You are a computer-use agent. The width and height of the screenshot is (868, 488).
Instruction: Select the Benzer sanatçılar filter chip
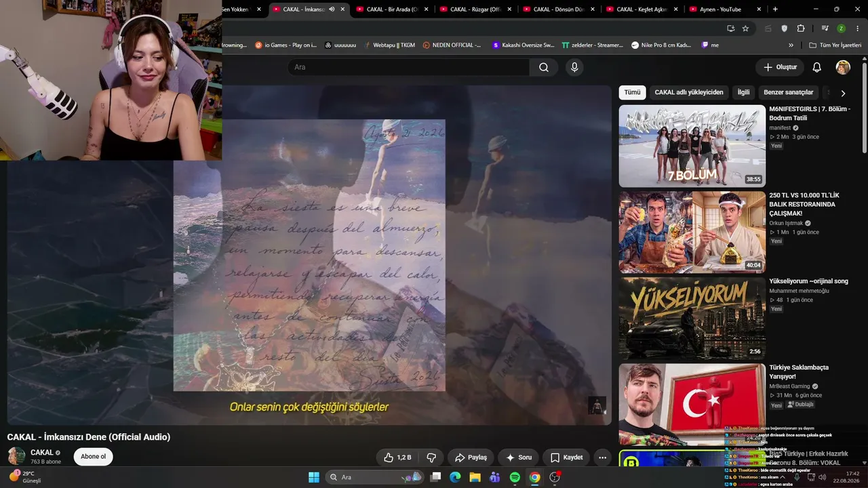pos(789,92)
